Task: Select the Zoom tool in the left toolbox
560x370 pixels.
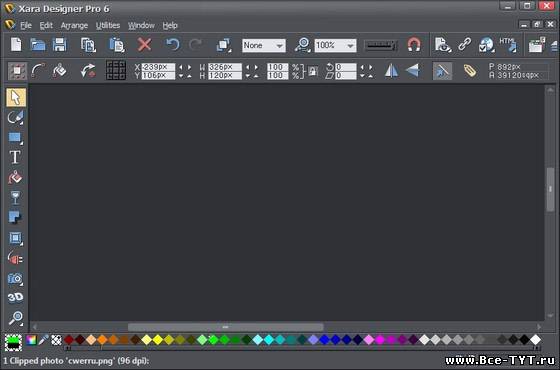Action: [16, 318]
